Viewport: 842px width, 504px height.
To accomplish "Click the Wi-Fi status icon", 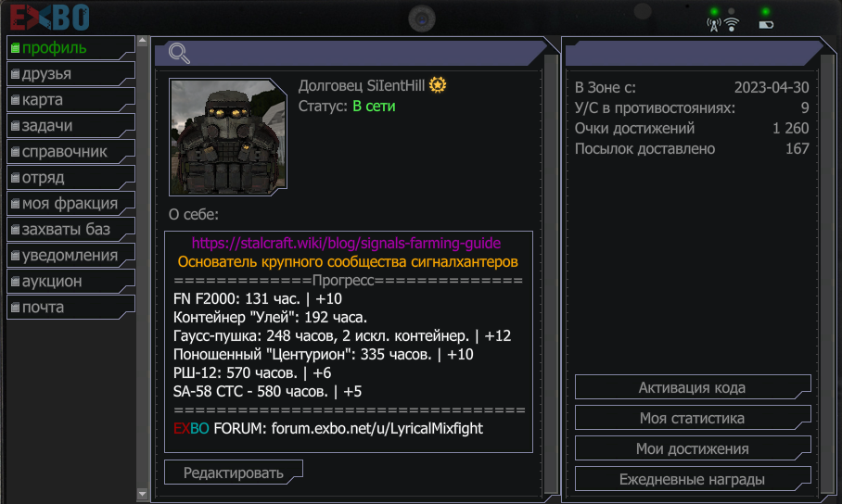I will pos(732,25).
